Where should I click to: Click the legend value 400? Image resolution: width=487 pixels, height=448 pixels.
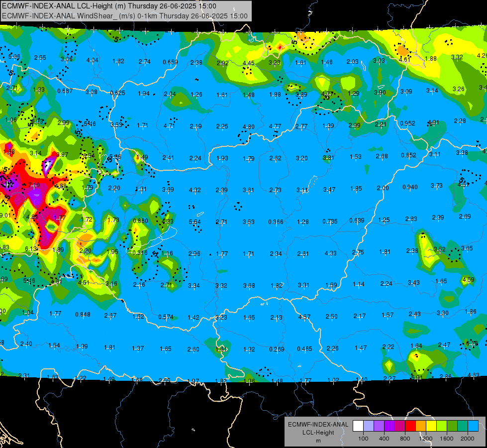(384, 439)
